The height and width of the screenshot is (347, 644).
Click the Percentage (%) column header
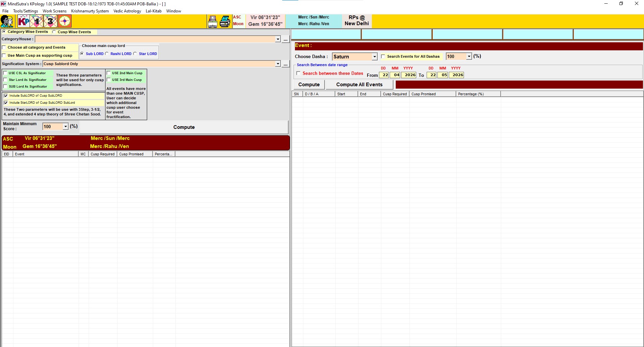coord(478,94)
